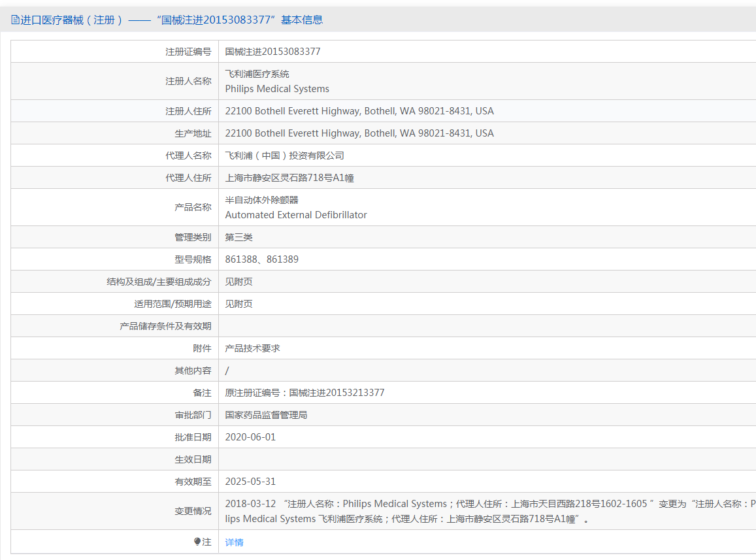Image resolution: width=756 pixels, height=560 pixels.
Task: Click the 生效日期 label
Action: (193, 459)
